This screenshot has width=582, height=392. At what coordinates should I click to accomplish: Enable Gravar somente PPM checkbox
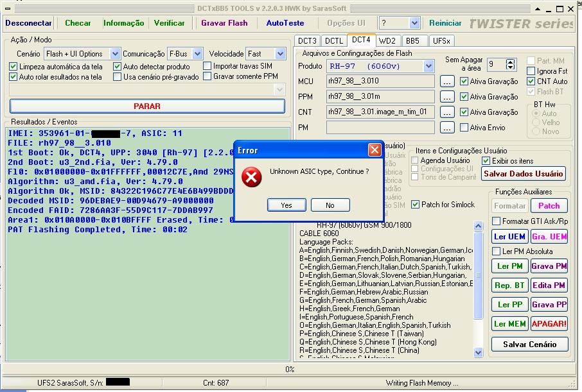pyautogui.click(x=207, y=76)
